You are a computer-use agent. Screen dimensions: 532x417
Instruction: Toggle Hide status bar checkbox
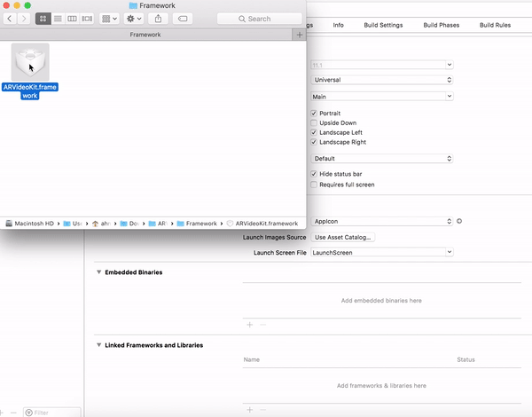point(314,174)
